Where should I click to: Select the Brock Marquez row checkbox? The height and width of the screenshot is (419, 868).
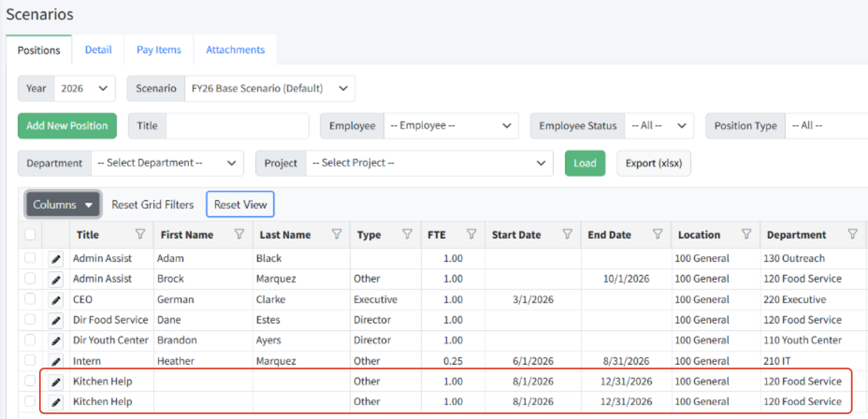click(x=30, y=278)
